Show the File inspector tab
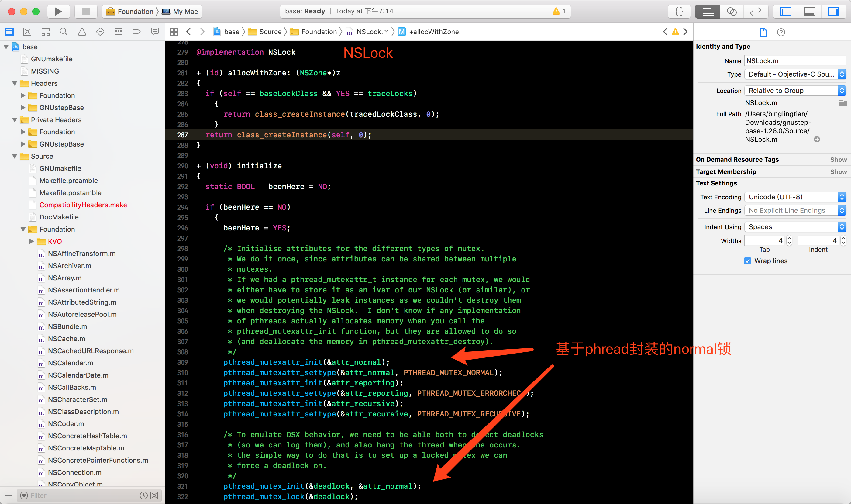851x504 pixels. tap(763, 32)
